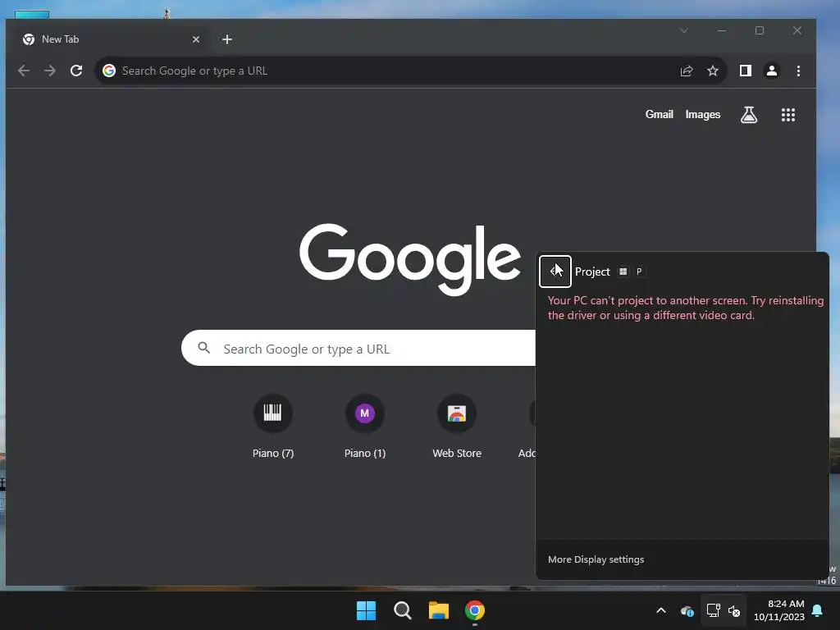Click OneDrive cloud tray icon
Screen dimensions: 840x630
coord(687,610)
